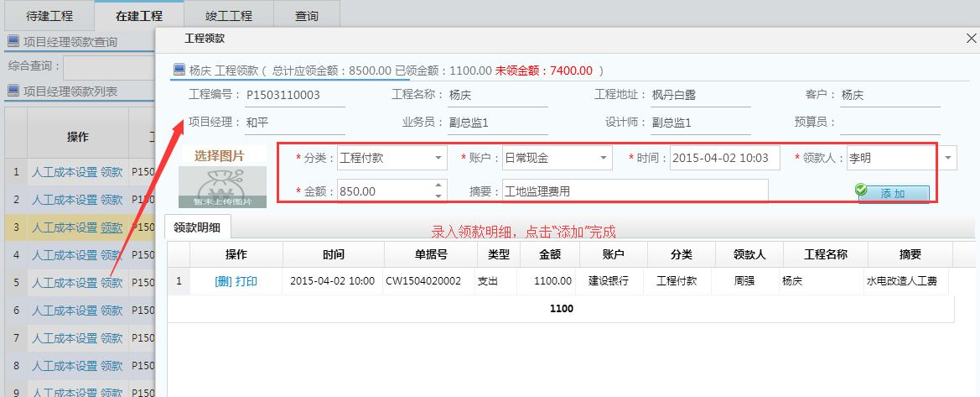Decrease 金额 using the down spinner arrow
Viewport: 980px width, 397px height.
[x=438, y=196]
